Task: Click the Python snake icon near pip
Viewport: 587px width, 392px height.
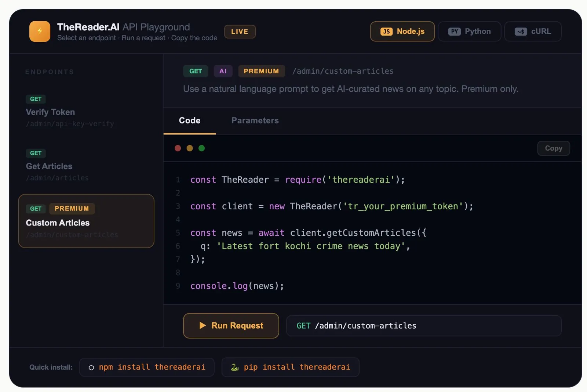Action: pyautogui.click(x=235, y=367)
